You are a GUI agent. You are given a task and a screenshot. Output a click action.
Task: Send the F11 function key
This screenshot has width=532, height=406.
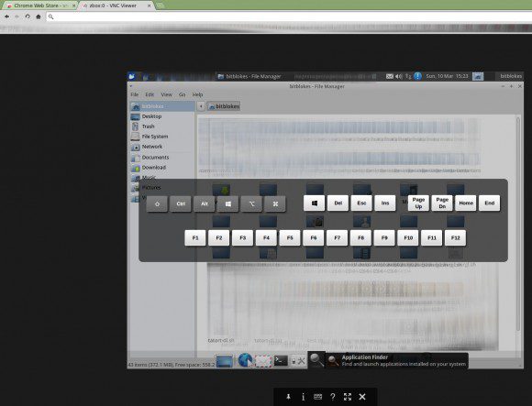pos(432,238)
